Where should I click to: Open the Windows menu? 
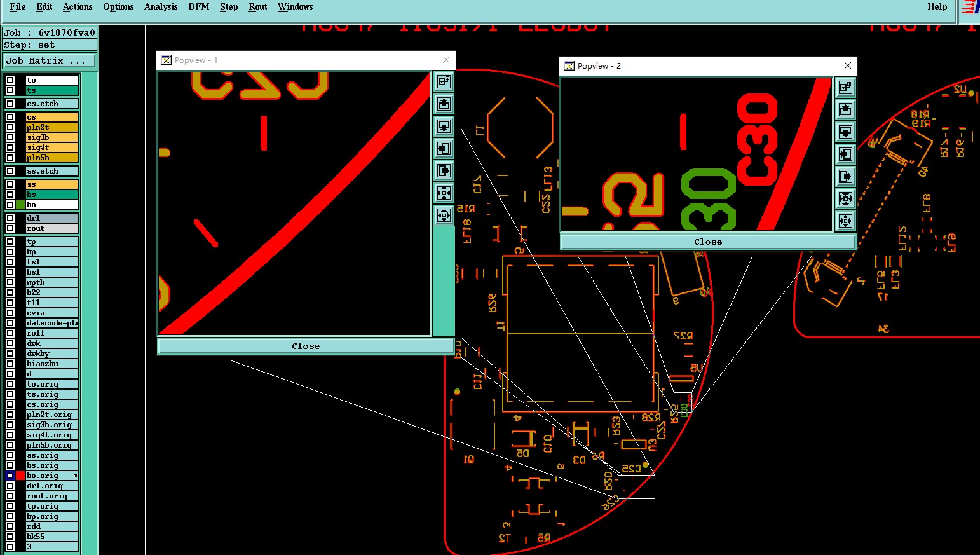pyautogui.click(x=296, y=6)
